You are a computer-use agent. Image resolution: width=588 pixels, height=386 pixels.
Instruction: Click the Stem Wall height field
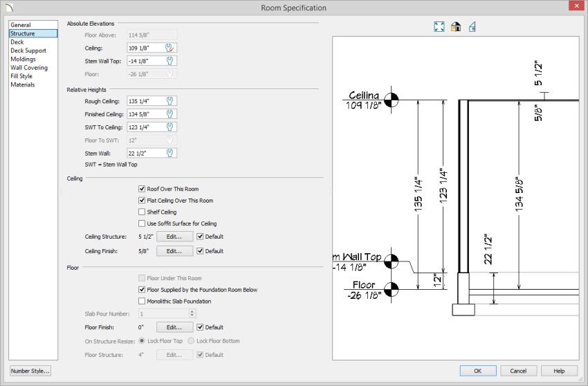(x=151, y=153)
